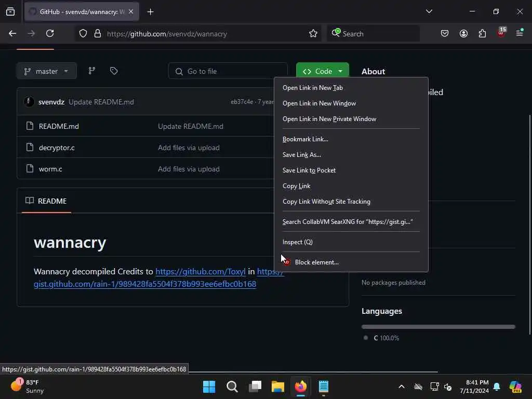Show site security lock info

[x=98, y=34]
